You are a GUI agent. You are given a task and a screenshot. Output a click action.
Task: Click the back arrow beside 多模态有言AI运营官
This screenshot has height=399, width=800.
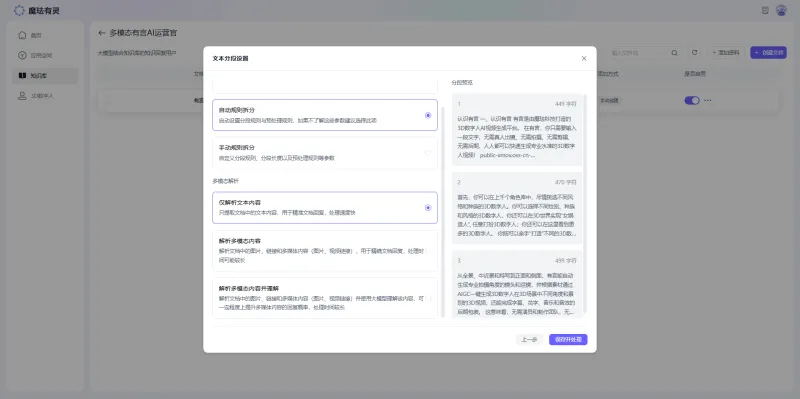(102, 33)
